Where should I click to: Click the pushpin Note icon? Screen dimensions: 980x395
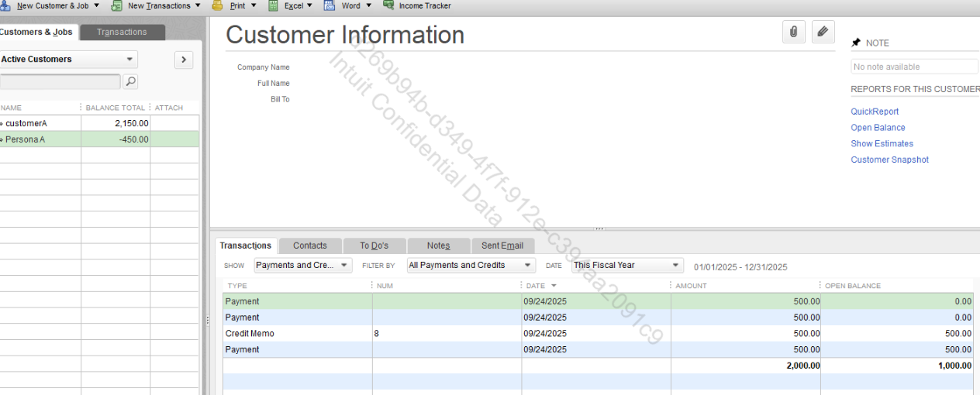[x=856, y=43]
